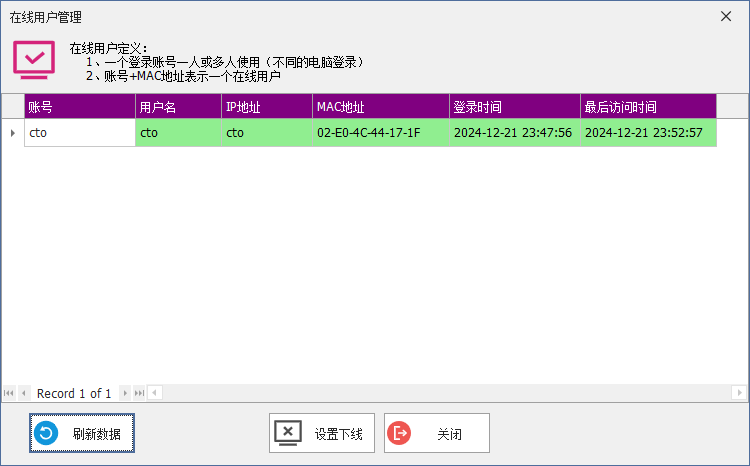Click the Record 1 of 1 text
This screenshot has height=466, width=750.
pos(74,393)
